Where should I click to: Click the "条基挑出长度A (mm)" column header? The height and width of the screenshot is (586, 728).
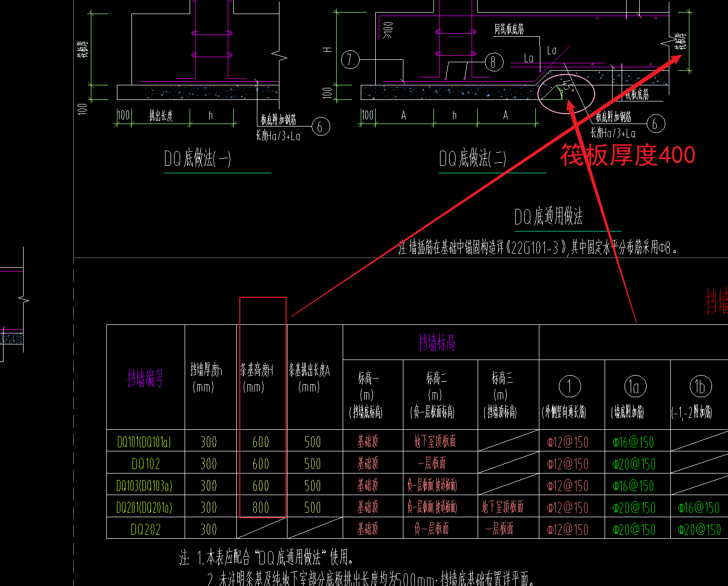[309, 378]
